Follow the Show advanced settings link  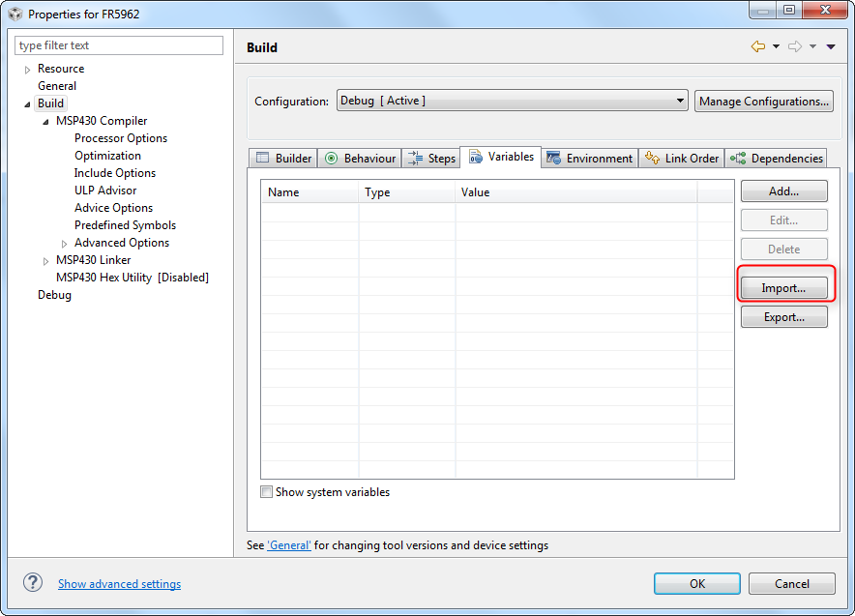point(119,583)
